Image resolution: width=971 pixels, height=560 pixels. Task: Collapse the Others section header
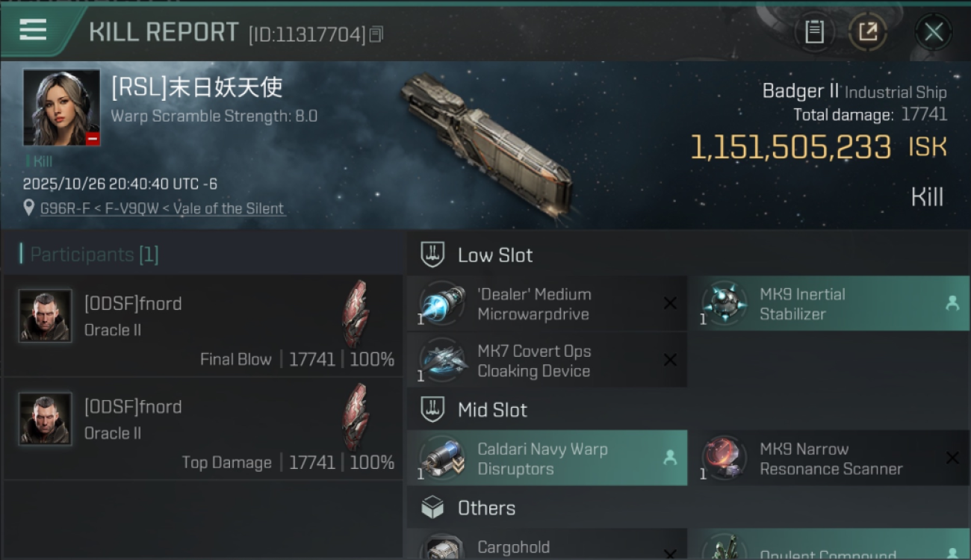pyautogui.click(x=688, y=508)
